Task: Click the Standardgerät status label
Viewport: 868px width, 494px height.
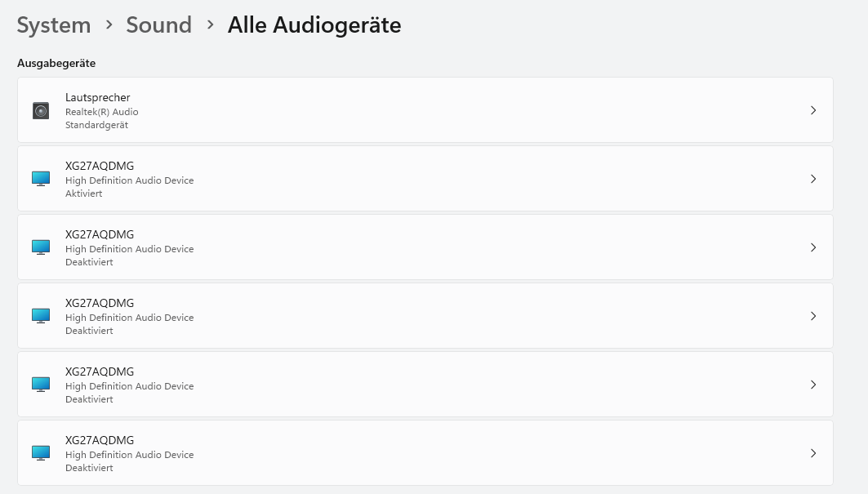Action: [96, 125]
